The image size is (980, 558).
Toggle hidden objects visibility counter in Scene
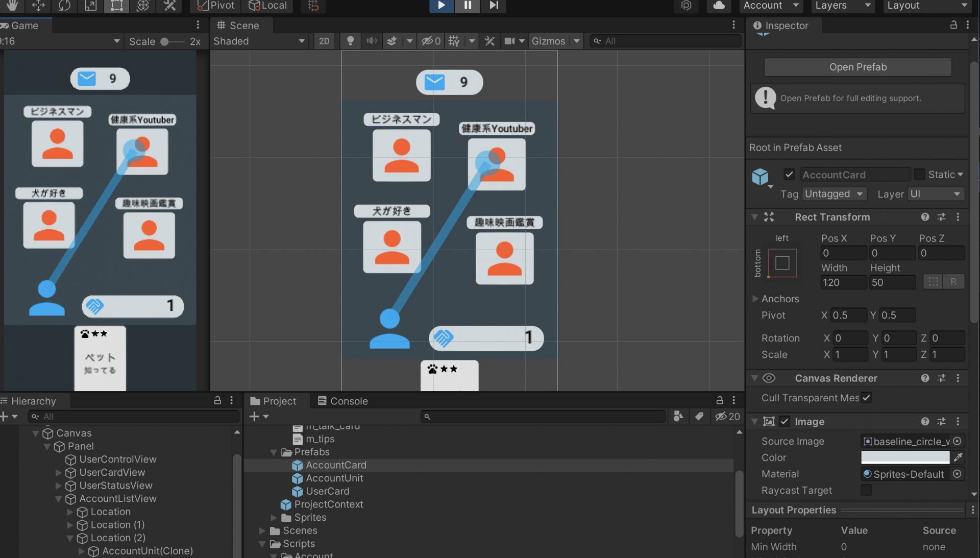coord(431,41)
